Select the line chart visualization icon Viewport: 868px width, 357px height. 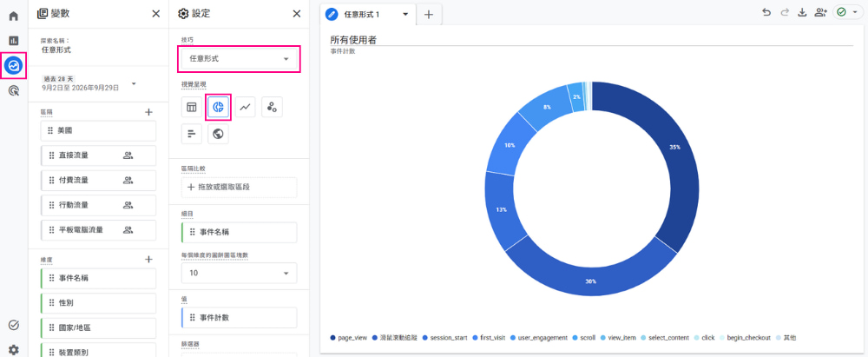click(x=245, y=108)
